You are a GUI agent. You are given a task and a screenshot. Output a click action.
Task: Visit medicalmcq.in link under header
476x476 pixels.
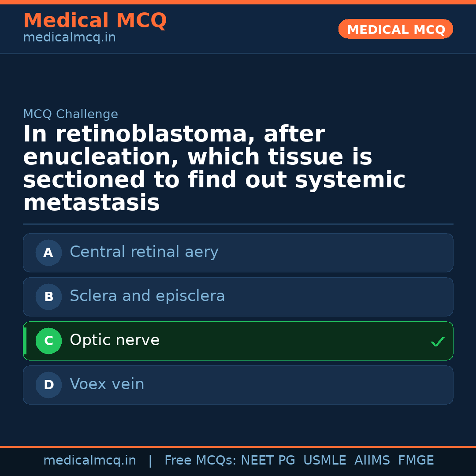coord(69,37)
